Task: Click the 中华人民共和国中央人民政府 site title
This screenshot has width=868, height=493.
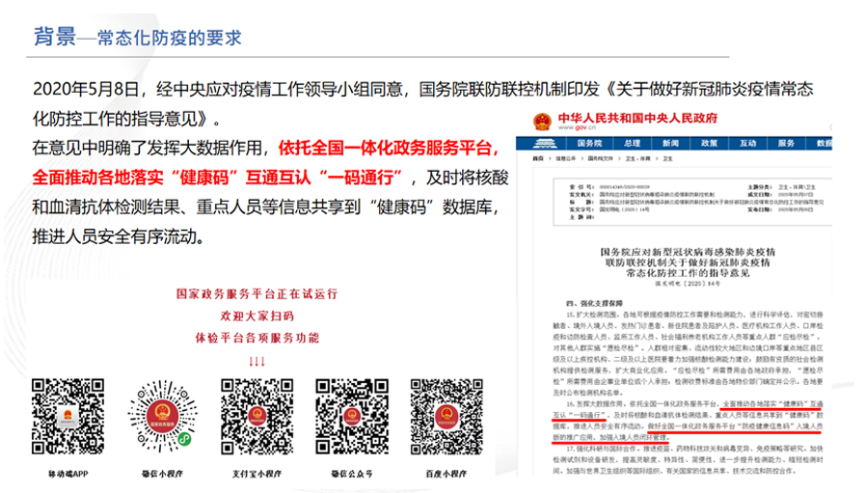Action: click(x=637, y=118)
